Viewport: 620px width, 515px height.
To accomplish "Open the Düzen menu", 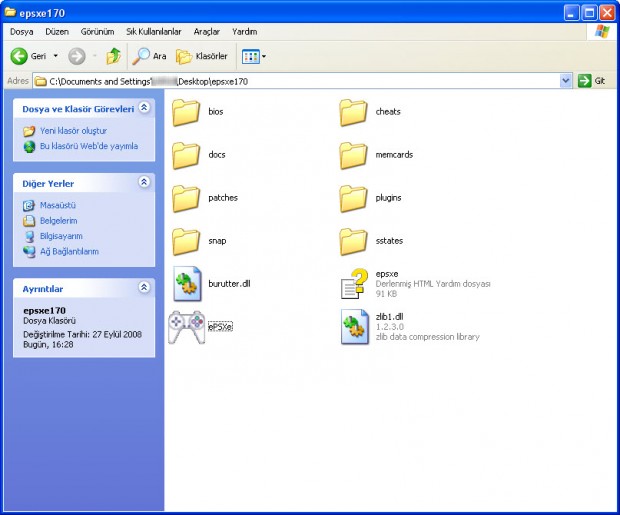I will tap(57, 32).
